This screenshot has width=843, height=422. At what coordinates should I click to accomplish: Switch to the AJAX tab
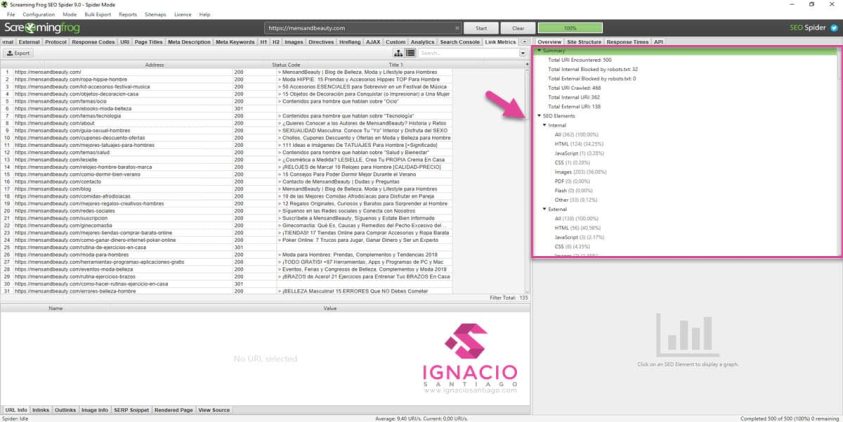pyautogui.click(x=373, y=42)
